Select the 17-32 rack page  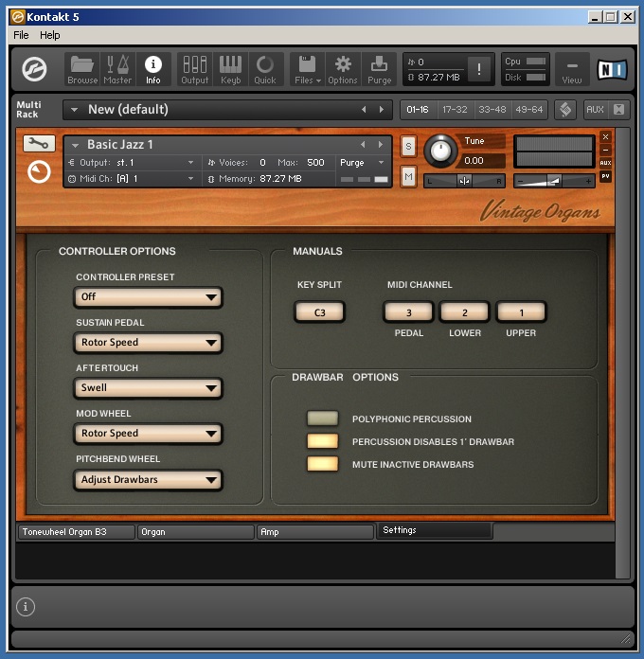[x=454, y=110]
